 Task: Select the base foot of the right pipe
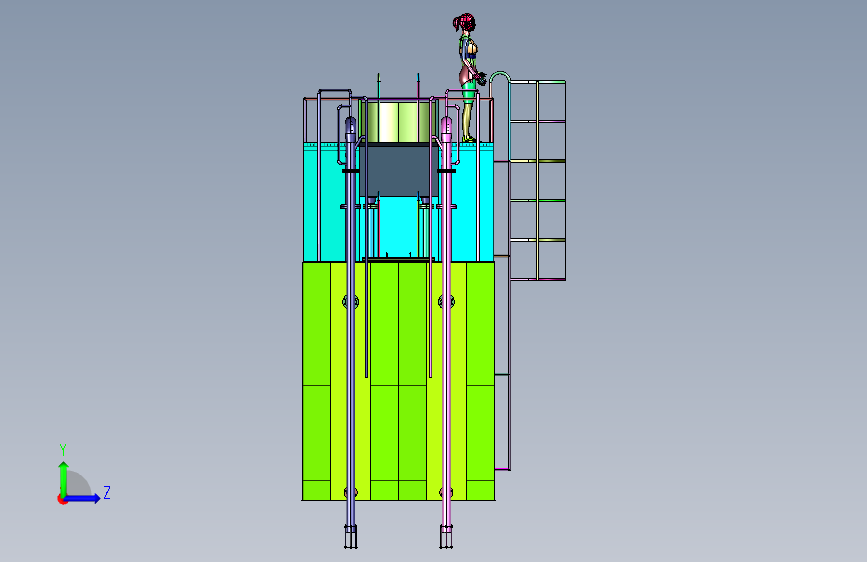(446, 537)
